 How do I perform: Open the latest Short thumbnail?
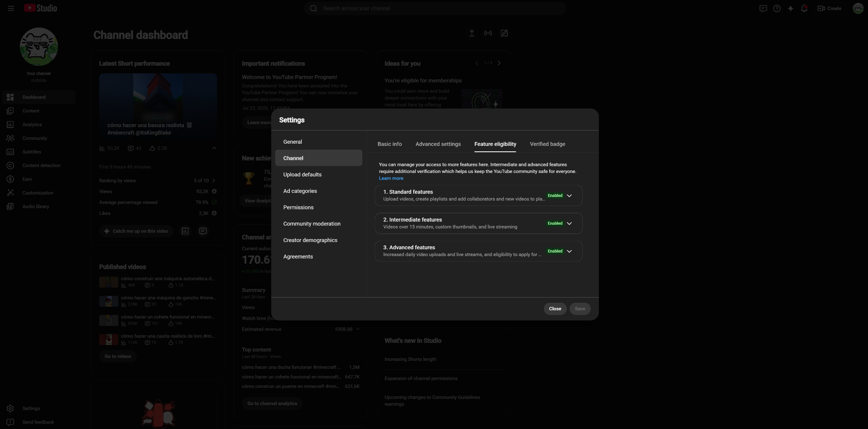(x=158, y=107)
